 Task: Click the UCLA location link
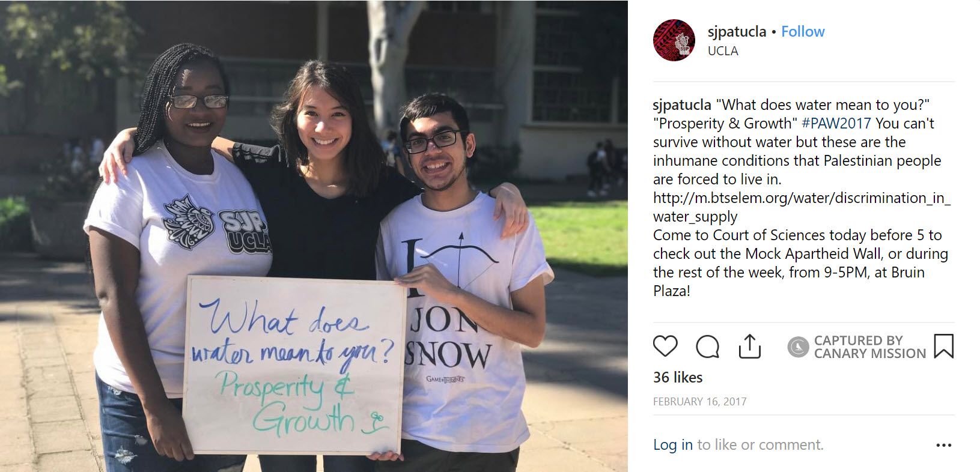click(x=723, y=51)
